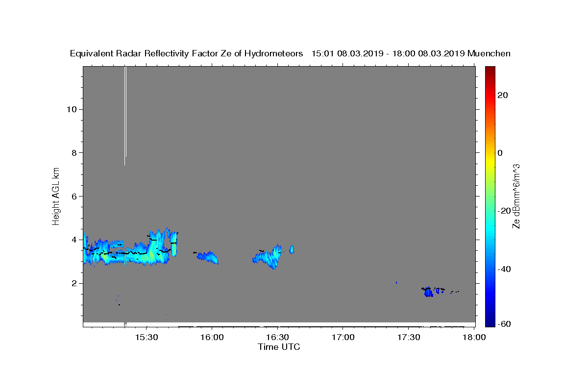The height and width of the screenshot is (392, 588).
Task: Click the '16:30' time tick label
Action: (278, 338)
